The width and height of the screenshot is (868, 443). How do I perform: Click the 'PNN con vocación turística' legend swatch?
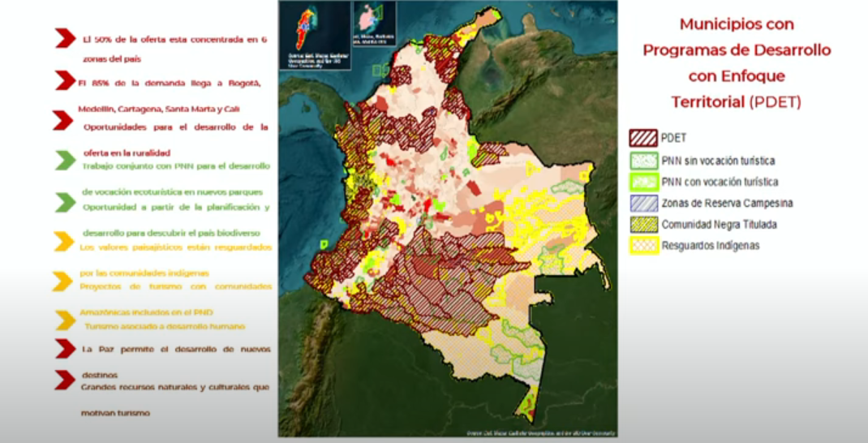644,182
